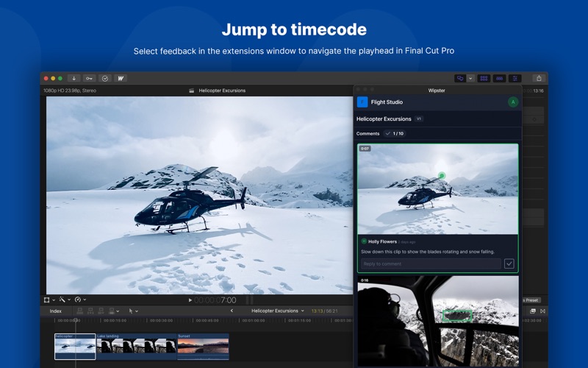Click the append clip edit icon
Viewport: 588px width, 368px height.
(101, 311)
